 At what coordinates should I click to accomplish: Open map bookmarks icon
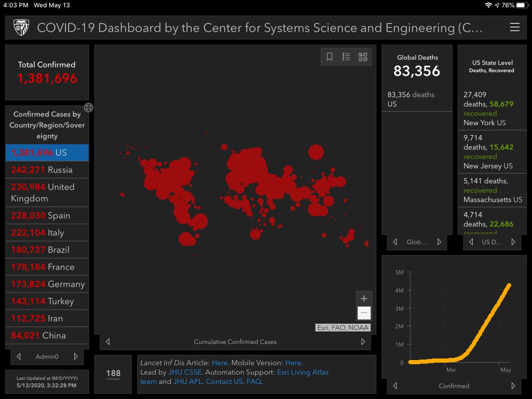pyautogui.click(x=329, y=57)
